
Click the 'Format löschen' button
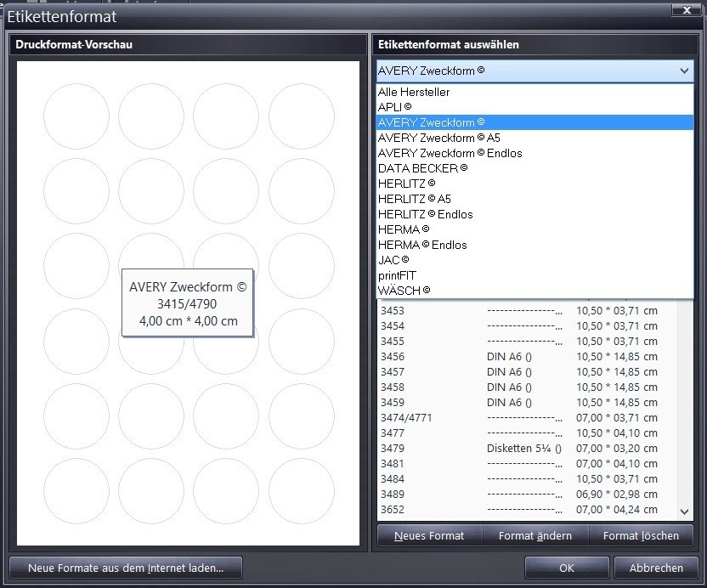tap(641, 535)
